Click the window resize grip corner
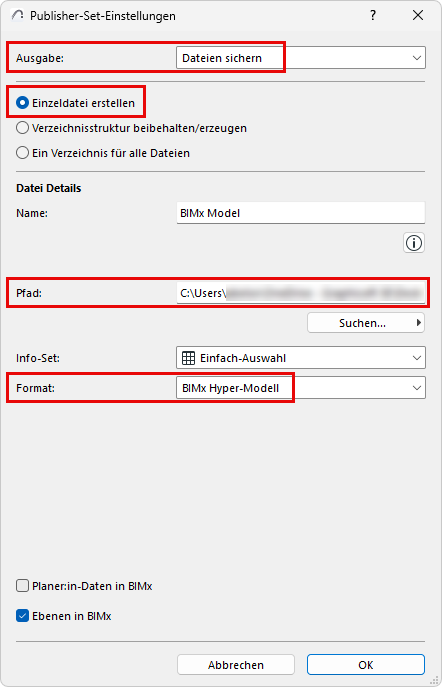 click(x=434, y=680)
